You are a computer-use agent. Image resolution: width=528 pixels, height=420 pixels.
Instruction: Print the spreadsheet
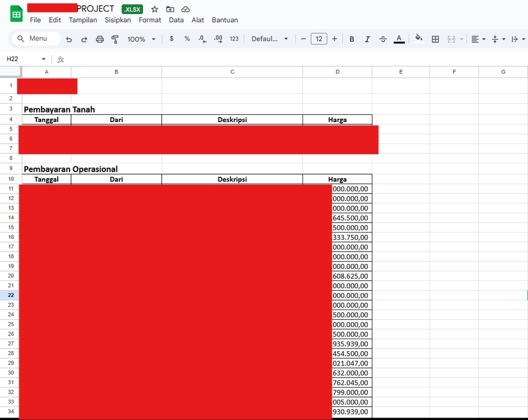[100, 39]
